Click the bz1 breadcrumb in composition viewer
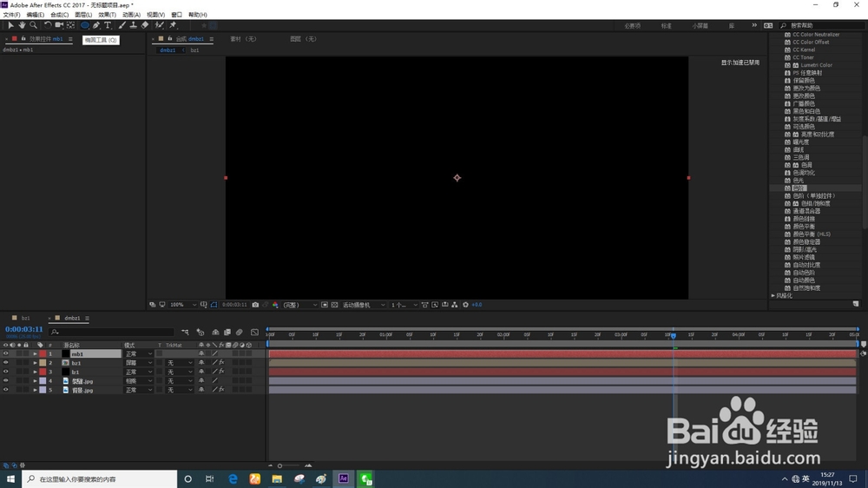868x488 pixels. point(194,49)
